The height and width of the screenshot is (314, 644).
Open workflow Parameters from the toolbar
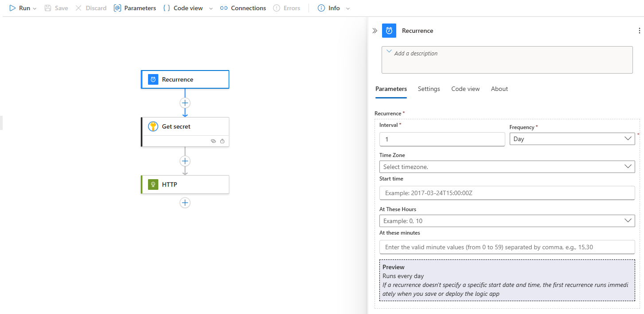(135, 8)
